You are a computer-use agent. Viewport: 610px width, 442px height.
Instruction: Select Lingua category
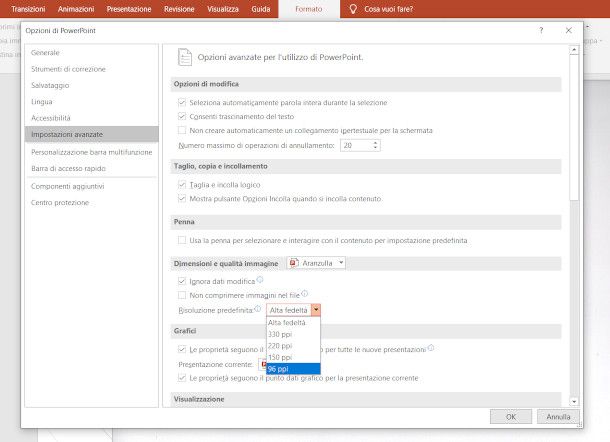click(92, 102)
